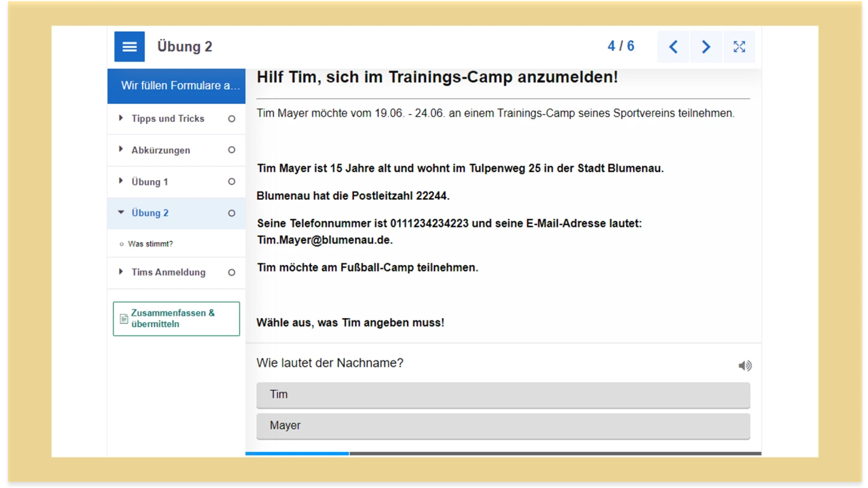Select the Was stimmt? sub-item
The image size is (868, 488).
(x=150, y=244)
